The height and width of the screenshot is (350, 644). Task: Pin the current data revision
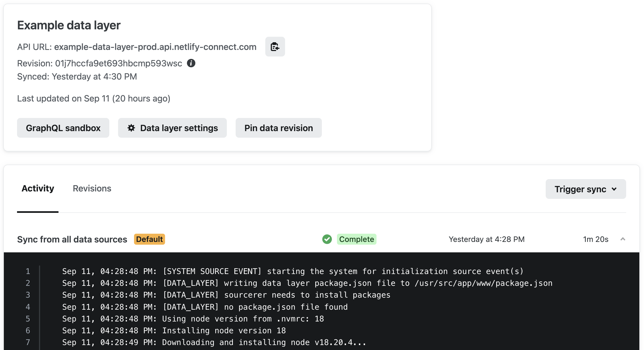click(x=279, y=128)
